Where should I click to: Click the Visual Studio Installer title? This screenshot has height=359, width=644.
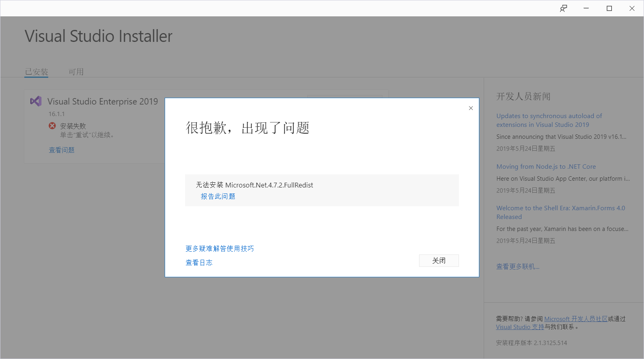coord(98,36)
